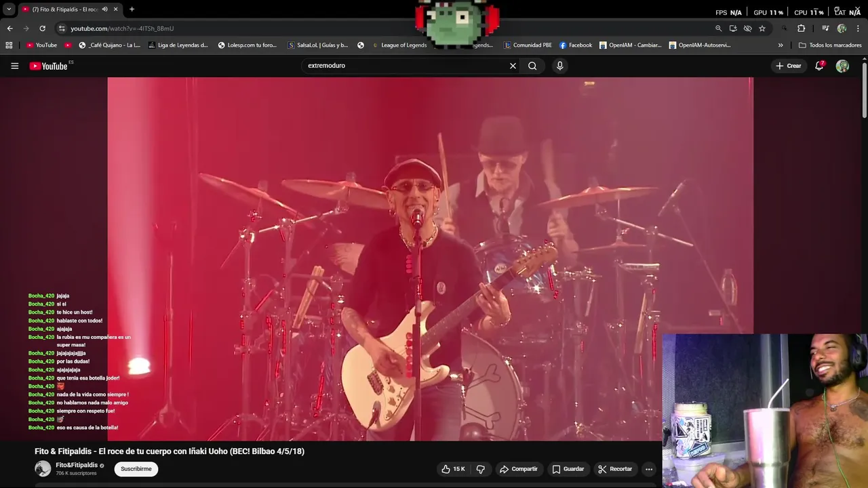The image size is (868, 488).
Task: Open the Lolesp.com bookmark
Action: (x=248, y=45)
